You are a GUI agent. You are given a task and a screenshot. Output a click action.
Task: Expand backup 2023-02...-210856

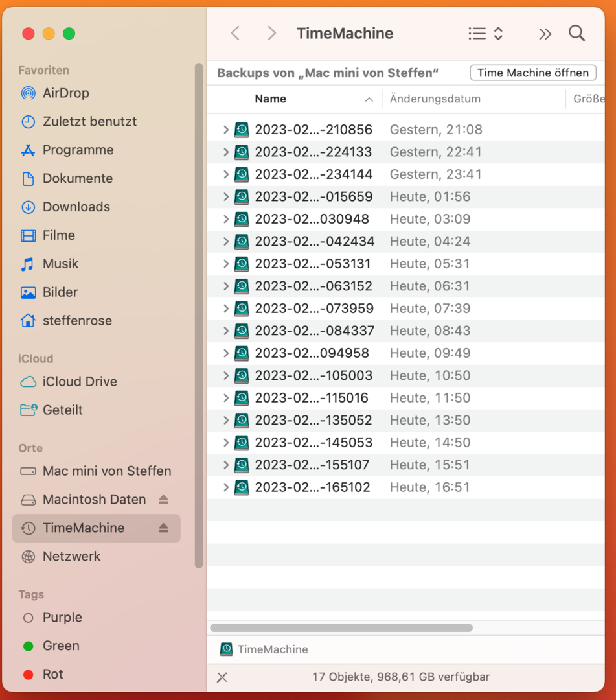point(225,130)
